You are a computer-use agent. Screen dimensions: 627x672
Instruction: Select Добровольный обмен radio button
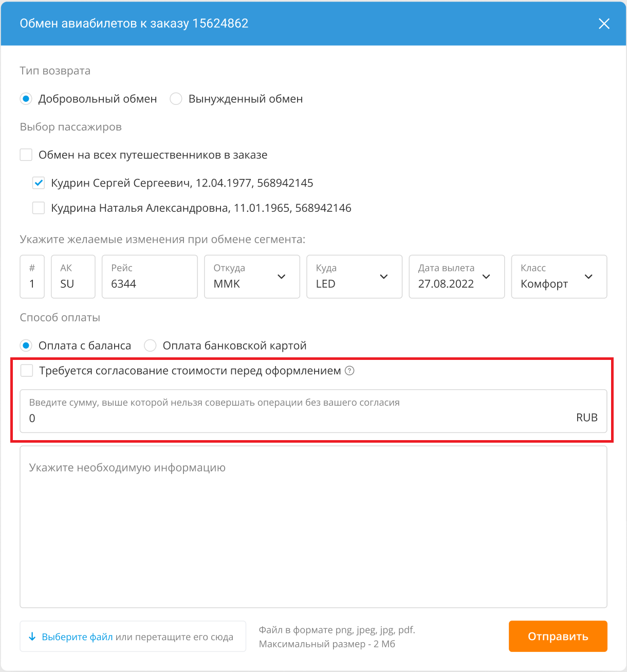[26, 99]
